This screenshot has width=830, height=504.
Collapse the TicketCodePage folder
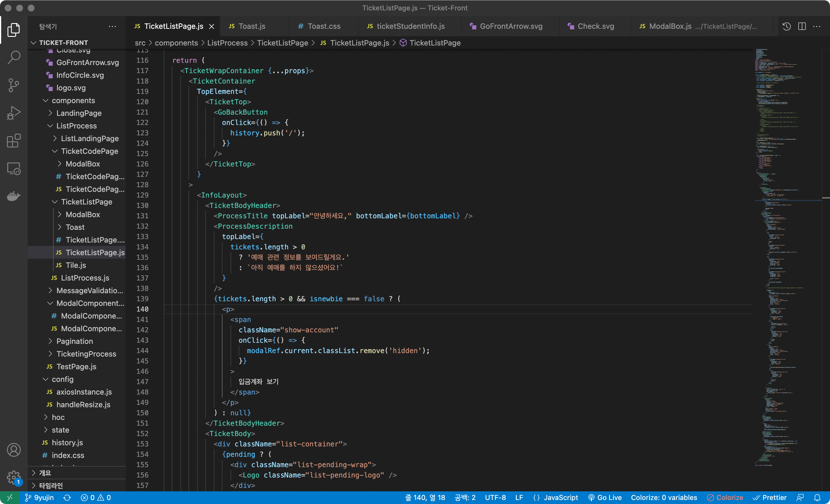click(x=89, y=151)
